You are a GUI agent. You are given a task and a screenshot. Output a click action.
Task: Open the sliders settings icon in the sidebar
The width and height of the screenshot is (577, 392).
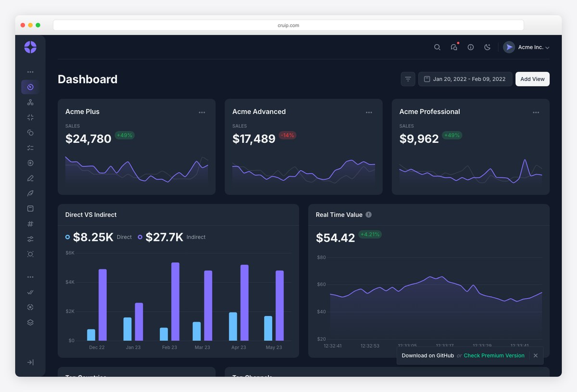pyautogui.click(x=30, y=239)
